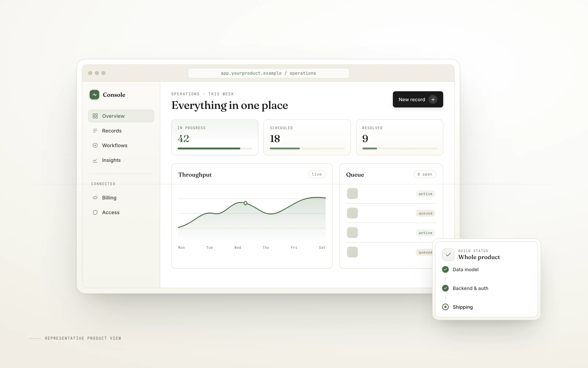This screenshot has width=588, height=368.
Task: Click the Throughput panel title
Action: [195, 175]
